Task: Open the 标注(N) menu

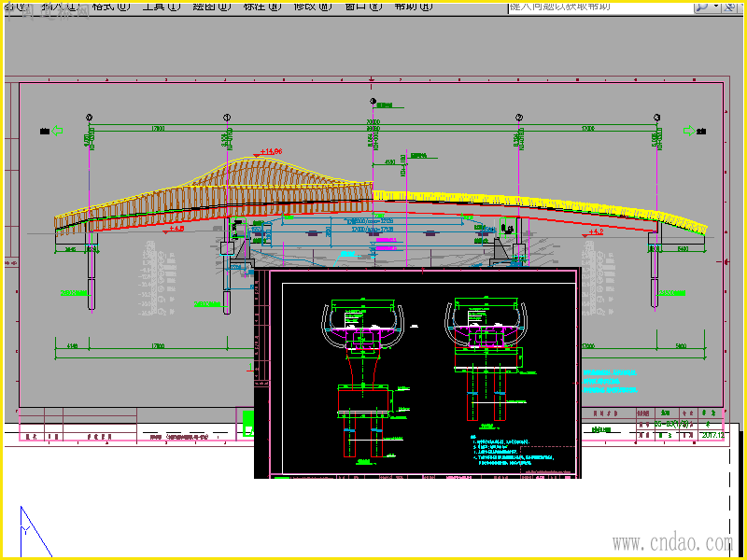Action: (x=262, y=7)
